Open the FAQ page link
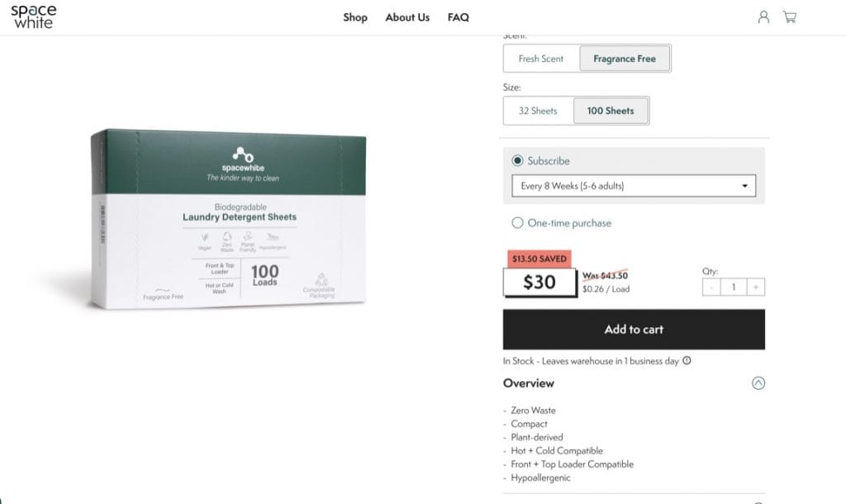The height and width of the screenshot is (504, 846). click(x=459, y=17)
